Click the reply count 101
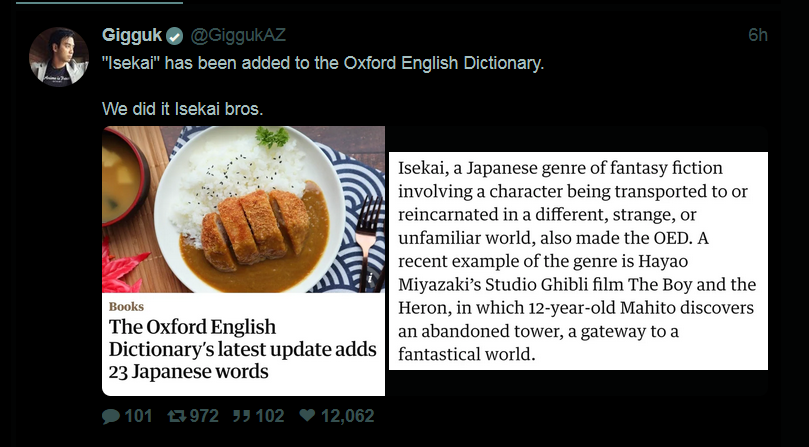809x447 pixels. tap(138, 416)
